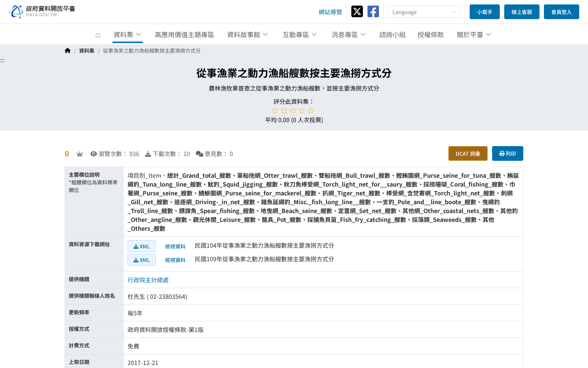Image resolution: width=588 pixels, height=368 pixels.
Task: Click the 線上客服 button
Action: pos(522,12)
